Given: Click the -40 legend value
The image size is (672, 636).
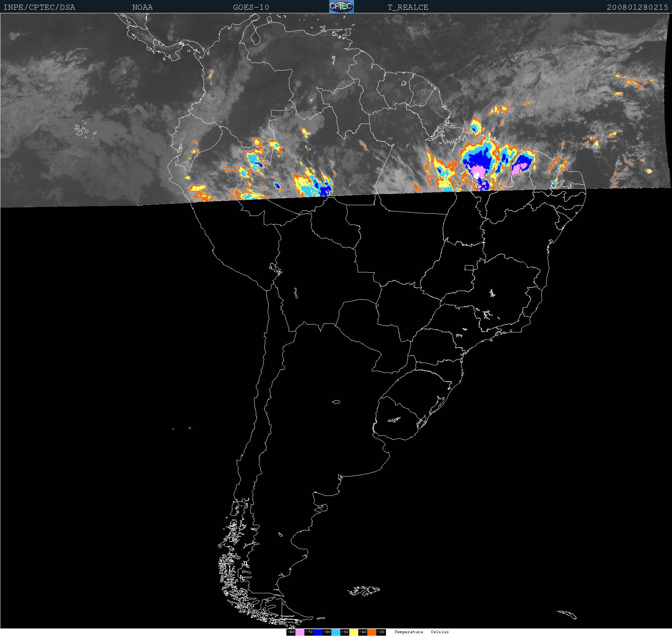Looking at the screenshot, I should (363, 632).
